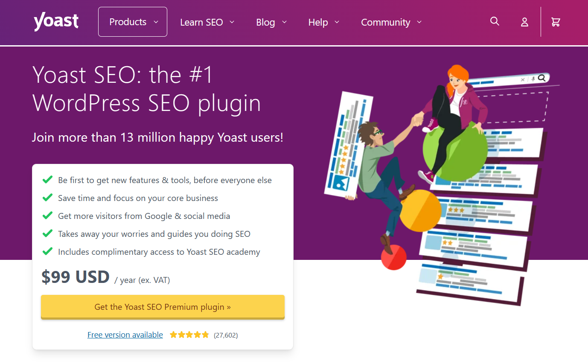Follow the Free version available link
Viewport: 588px width, 364px height.
125,335
